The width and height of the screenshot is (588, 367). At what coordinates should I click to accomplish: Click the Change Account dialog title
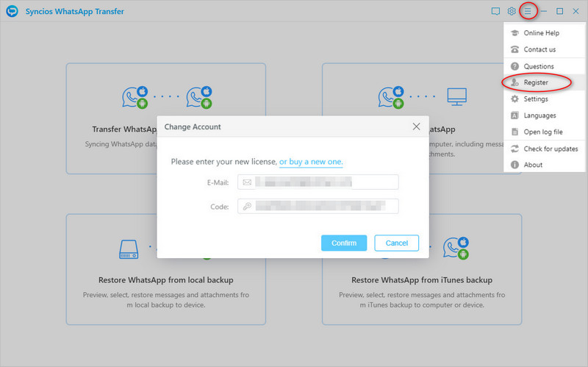coord(193,127)
